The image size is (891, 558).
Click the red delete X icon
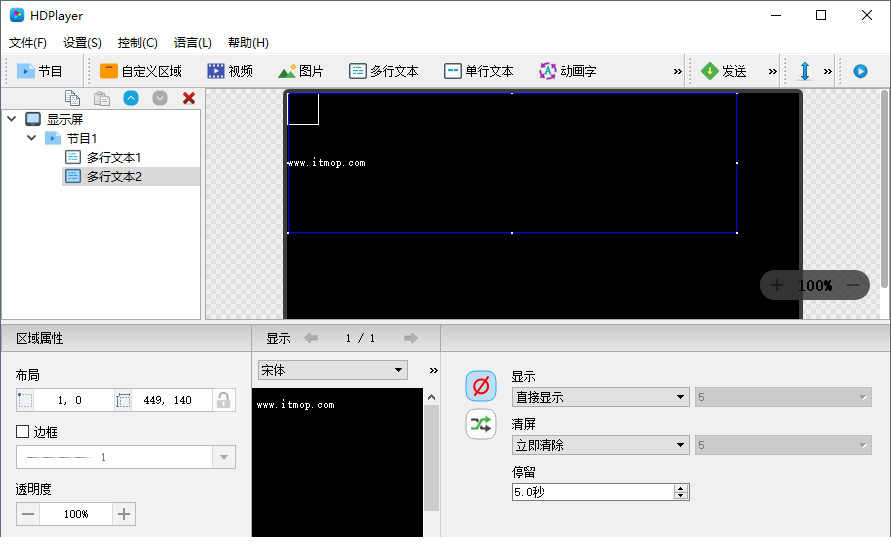point(188,98)
